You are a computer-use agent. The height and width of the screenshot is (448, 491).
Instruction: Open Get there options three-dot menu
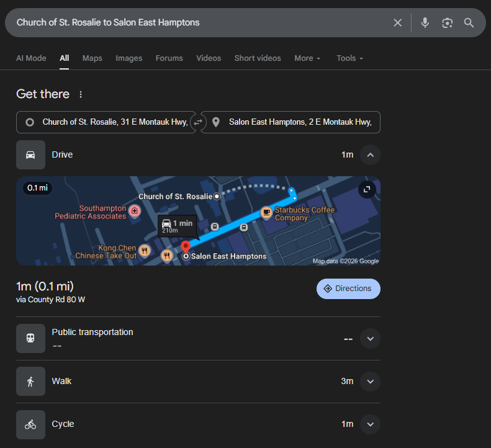pos(81,94)
